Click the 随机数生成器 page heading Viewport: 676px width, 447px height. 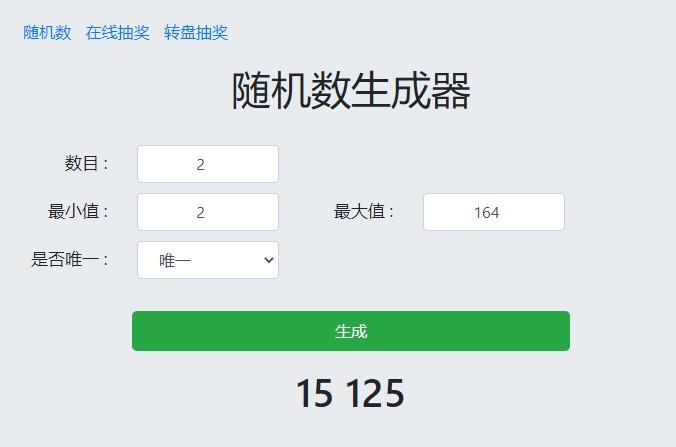coord(351,91)
